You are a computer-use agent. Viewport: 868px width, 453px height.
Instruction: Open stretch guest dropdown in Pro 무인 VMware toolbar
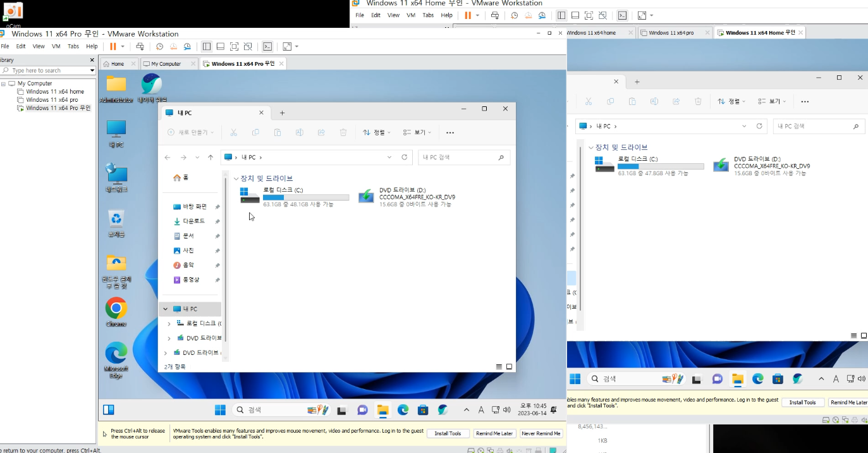[296, 46]
